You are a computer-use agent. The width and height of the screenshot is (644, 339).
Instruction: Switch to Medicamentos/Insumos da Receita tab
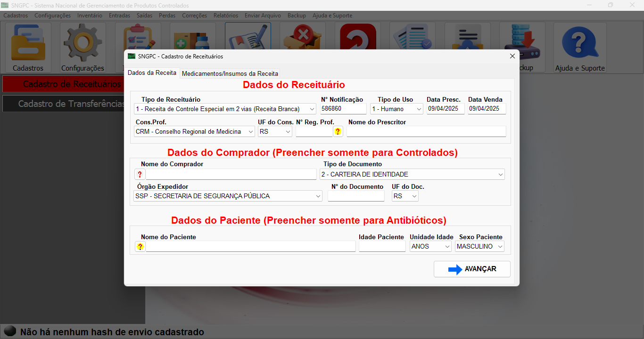click(230, 73)
